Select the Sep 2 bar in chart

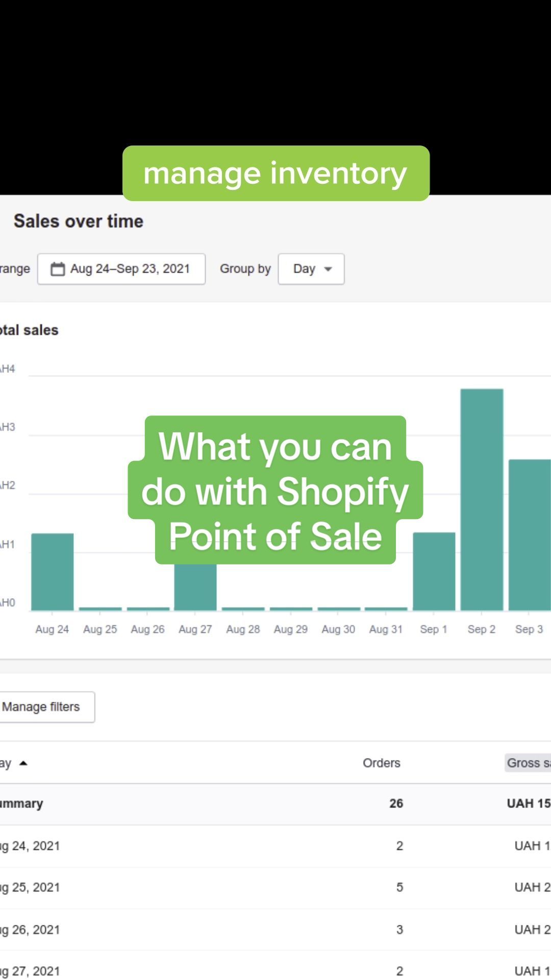482,500
